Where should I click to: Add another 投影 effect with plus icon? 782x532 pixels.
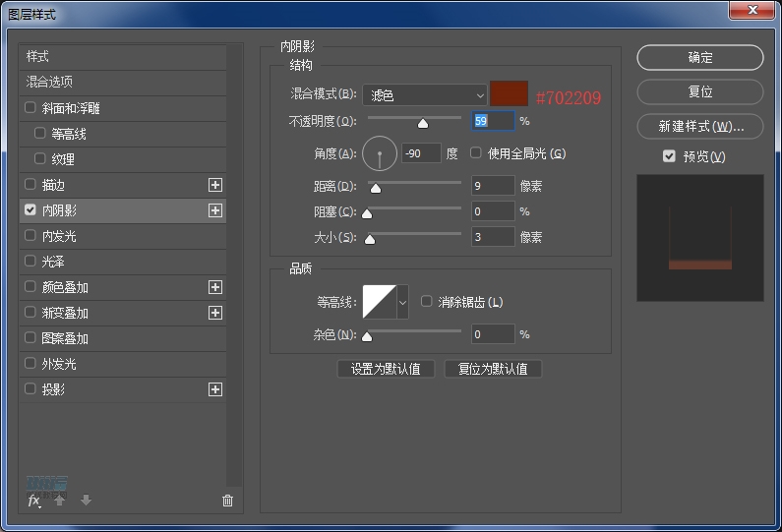(x=215, y=389)
